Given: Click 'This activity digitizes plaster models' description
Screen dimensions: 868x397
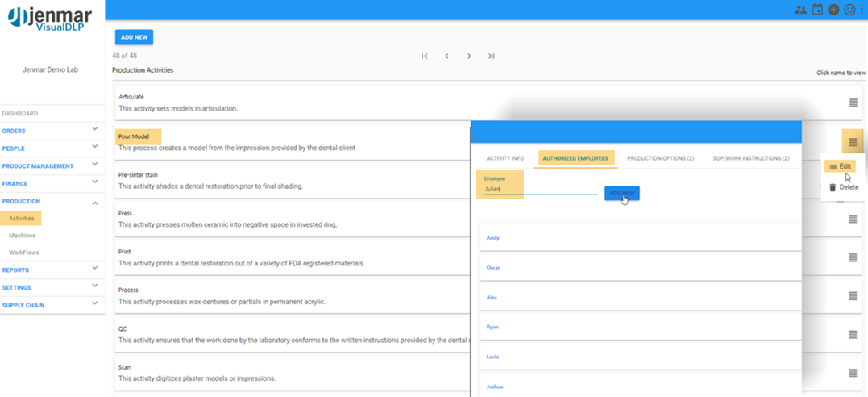Looking at the screenshot, I should (x=197, y=378).
